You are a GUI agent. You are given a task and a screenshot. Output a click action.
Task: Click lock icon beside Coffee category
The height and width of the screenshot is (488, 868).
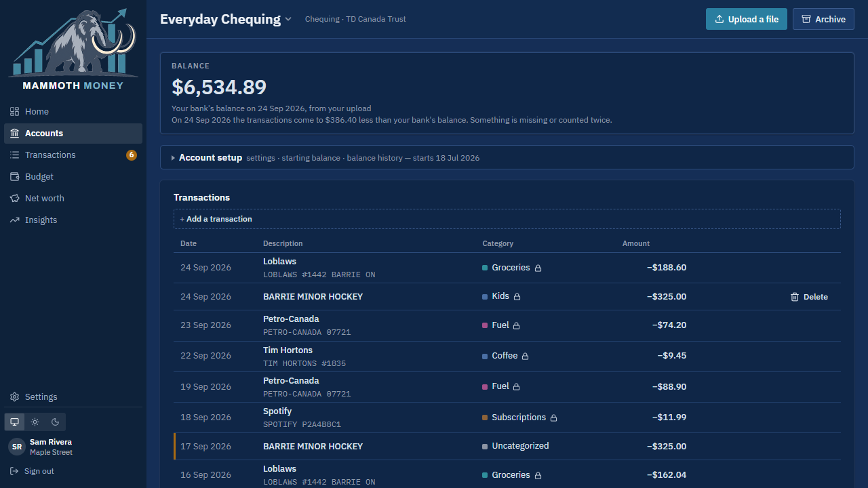(x=525, y=357)
